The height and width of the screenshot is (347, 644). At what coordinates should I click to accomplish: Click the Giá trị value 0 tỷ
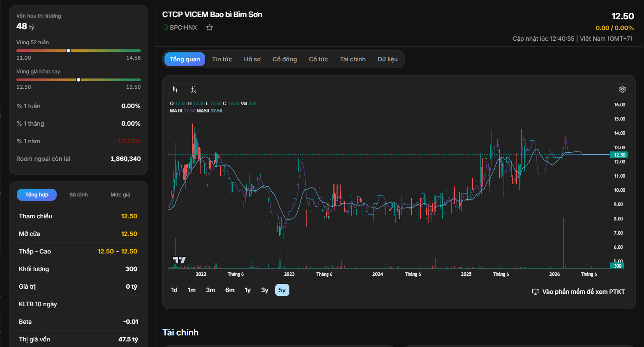(x=132, y=287)
